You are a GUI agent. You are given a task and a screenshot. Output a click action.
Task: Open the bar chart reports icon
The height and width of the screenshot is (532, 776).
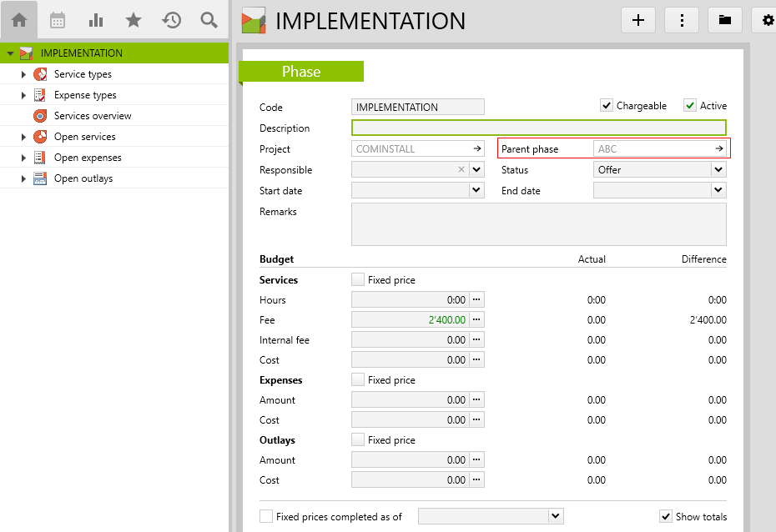(96, 20)
